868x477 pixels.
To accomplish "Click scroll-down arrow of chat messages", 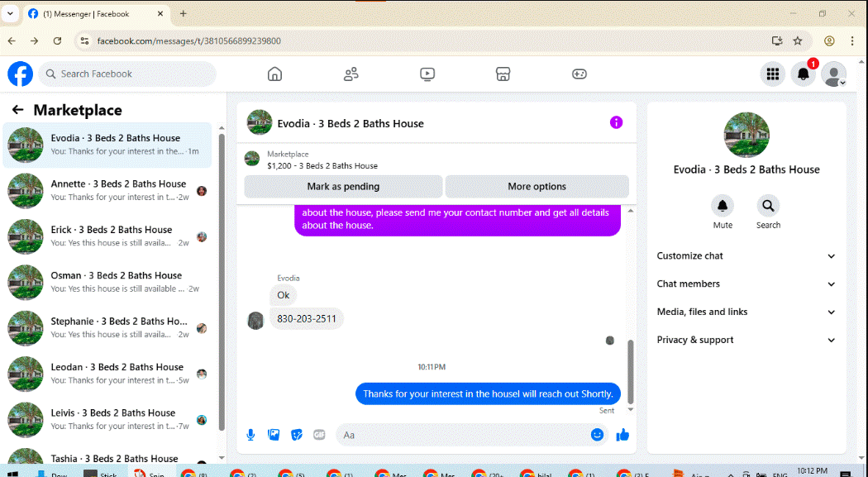I will click(x=630, y=409).
